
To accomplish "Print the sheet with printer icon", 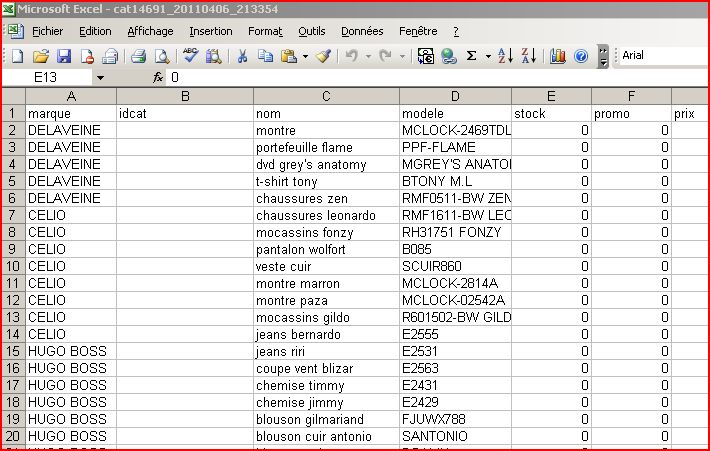I will (x=139, y=56).
